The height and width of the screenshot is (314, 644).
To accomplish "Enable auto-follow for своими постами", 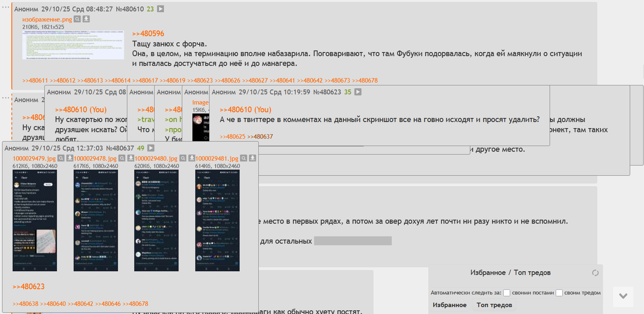I will point(507,293).
